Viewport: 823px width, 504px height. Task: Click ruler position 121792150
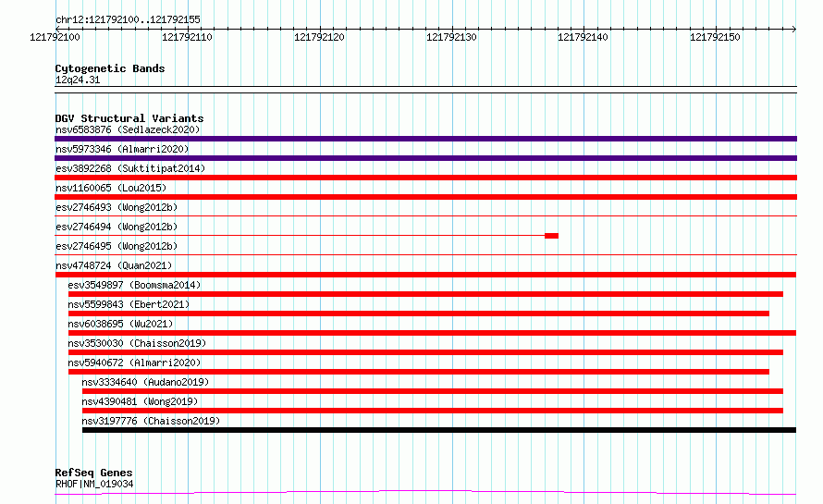pyautogui.click(x=715, y=37)
